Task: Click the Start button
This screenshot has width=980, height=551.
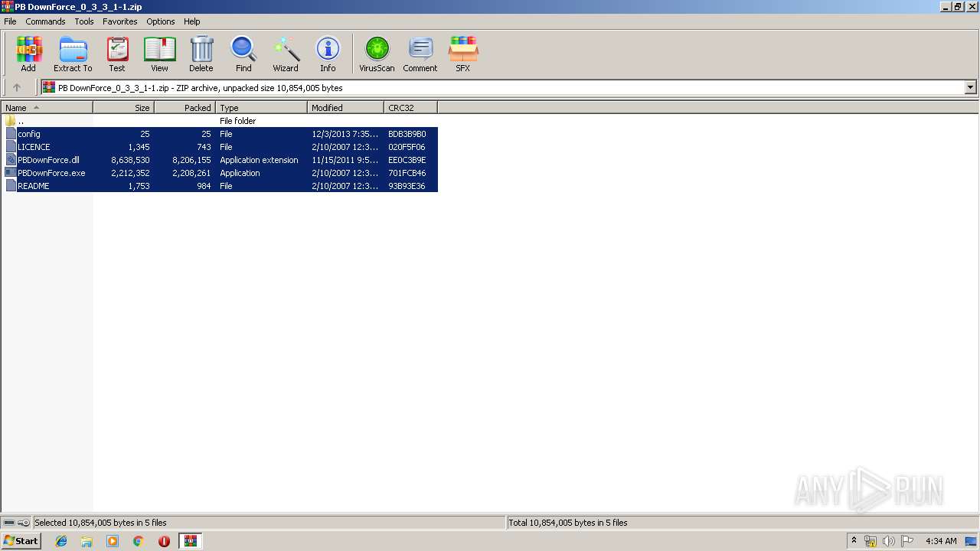Action: 21,541
